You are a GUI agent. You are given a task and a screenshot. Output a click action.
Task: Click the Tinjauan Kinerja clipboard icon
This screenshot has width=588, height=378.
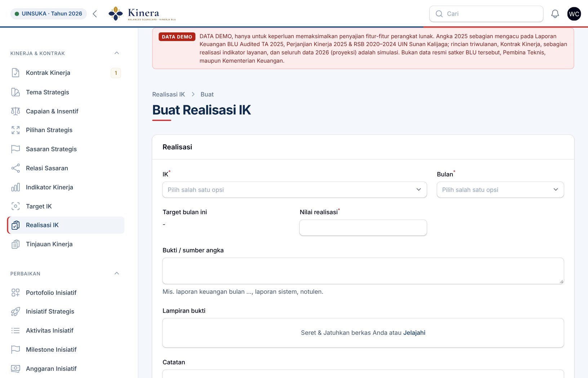tap(15, 244)
